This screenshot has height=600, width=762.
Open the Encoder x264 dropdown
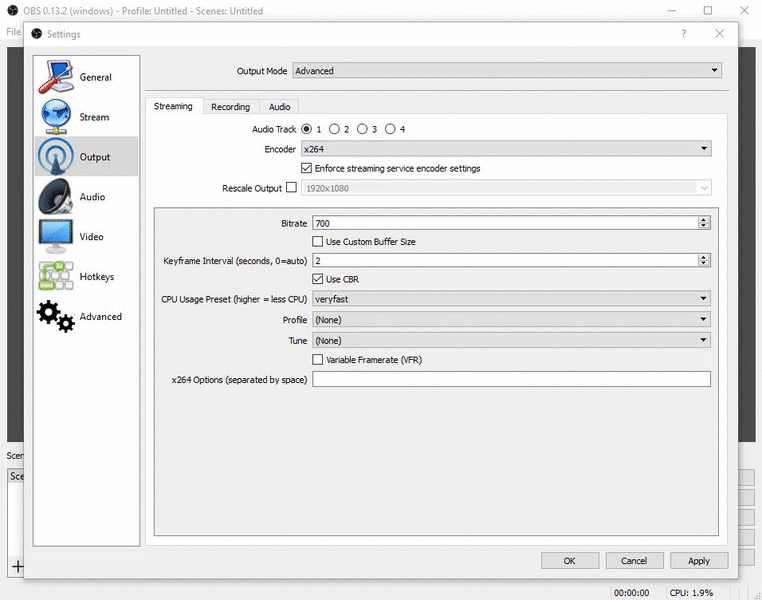coord(506,149)
